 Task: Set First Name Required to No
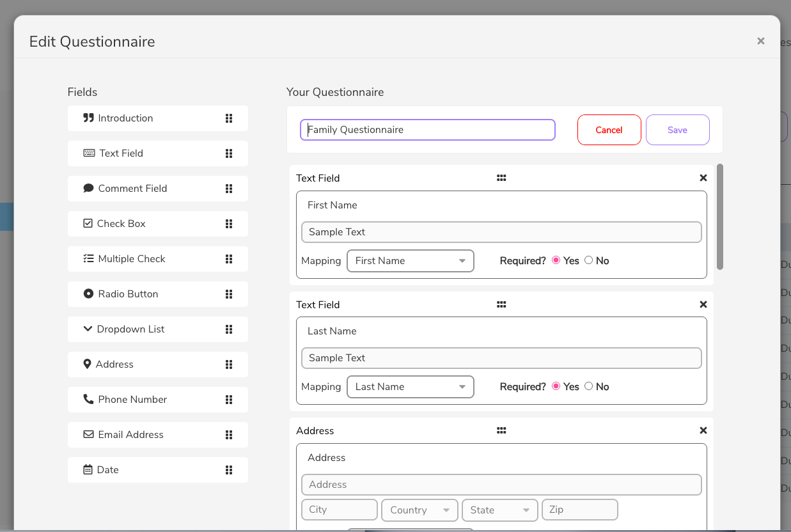(x=588, y=260)
